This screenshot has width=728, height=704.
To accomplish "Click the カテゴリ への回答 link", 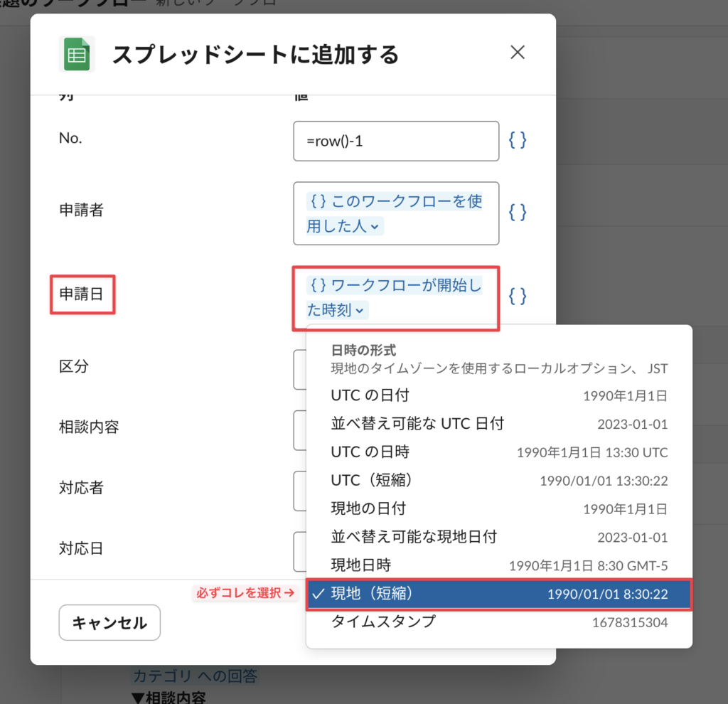I will coord(196,675).
